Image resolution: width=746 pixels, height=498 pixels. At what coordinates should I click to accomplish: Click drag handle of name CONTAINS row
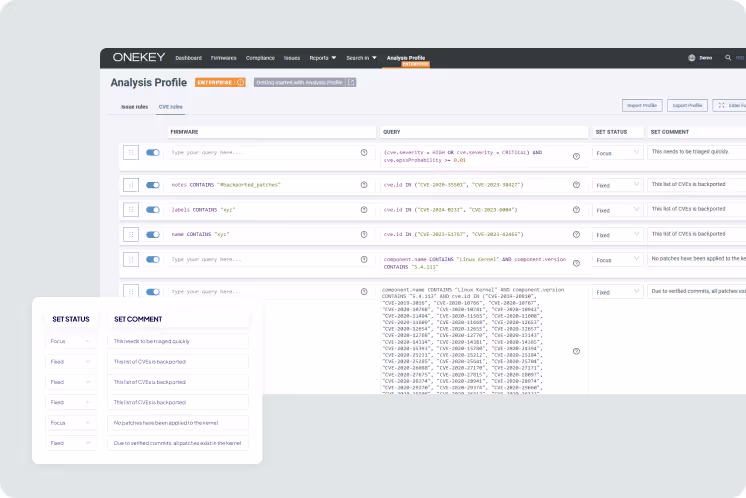pos(131,234)
